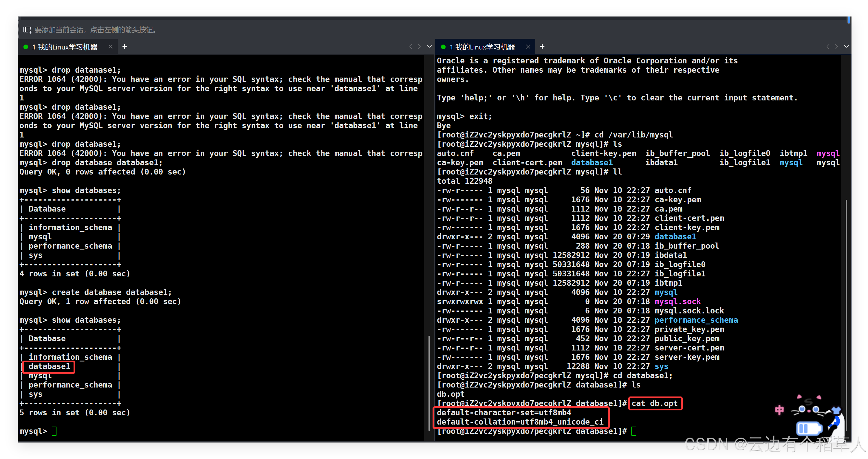Click the add current session icon
Viewport: 868px width, 459px height.
27,30
